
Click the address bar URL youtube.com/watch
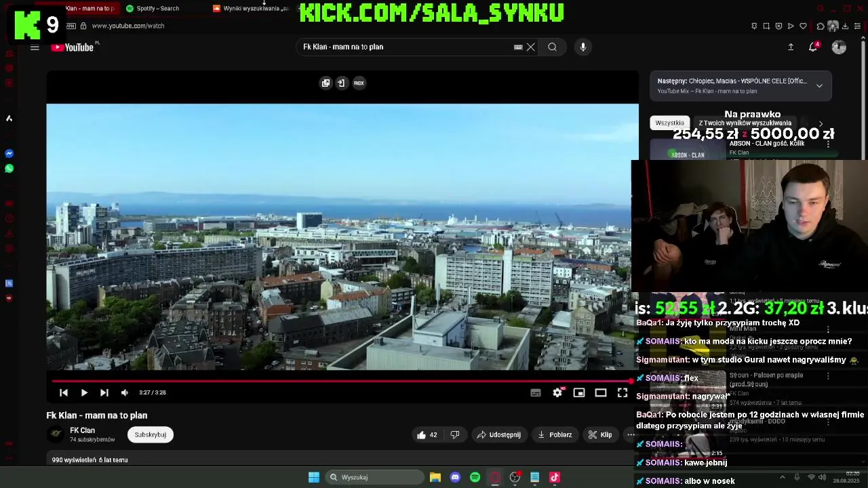tap(128, 26)
